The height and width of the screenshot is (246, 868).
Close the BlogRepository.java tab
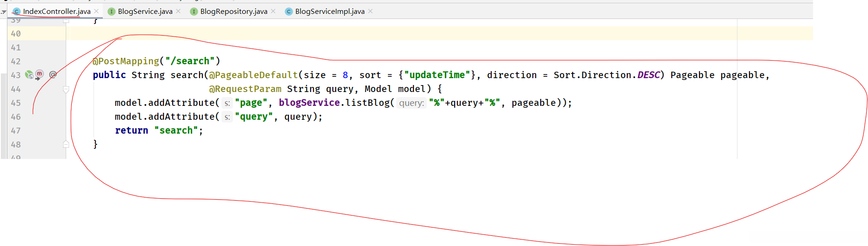pyautogui.click(x=273, y=11)
